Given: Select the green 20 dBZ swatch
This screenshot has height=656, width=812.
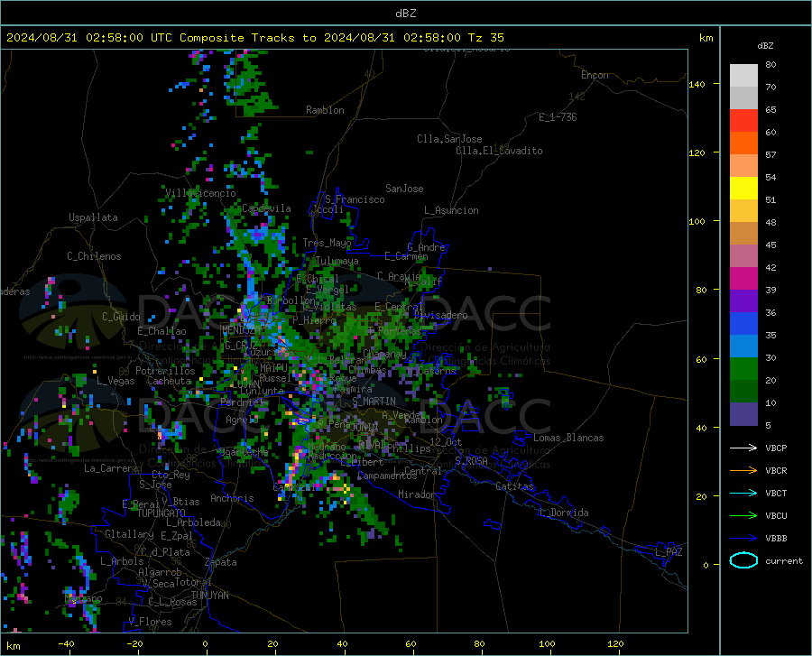Looking at the screenshot, I should [x=743, y=369].
